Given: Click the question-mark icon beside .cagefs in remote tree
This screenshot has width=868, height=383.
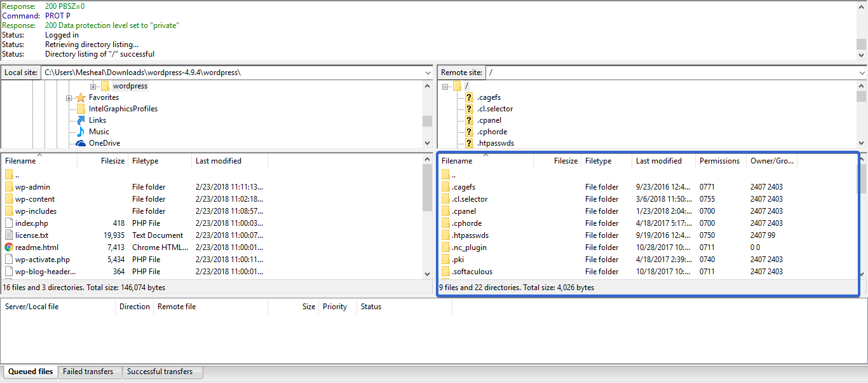Looking at the screenshot, I should [469, 97].
